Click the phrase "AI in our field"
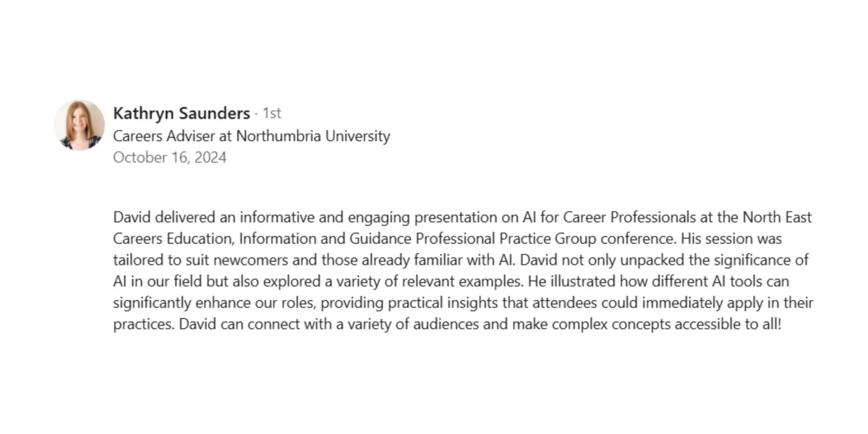This screenshot has width=868, height=434. point(152,281)
